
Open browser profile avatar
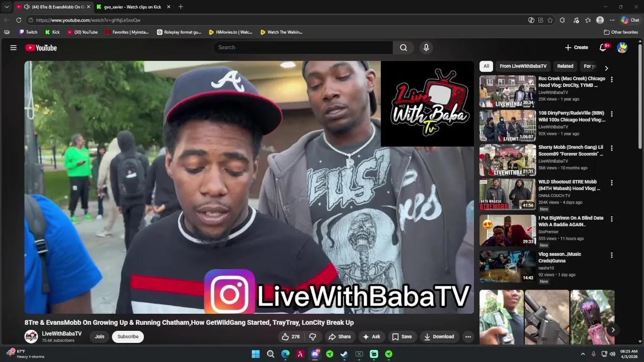pos(600,20)
